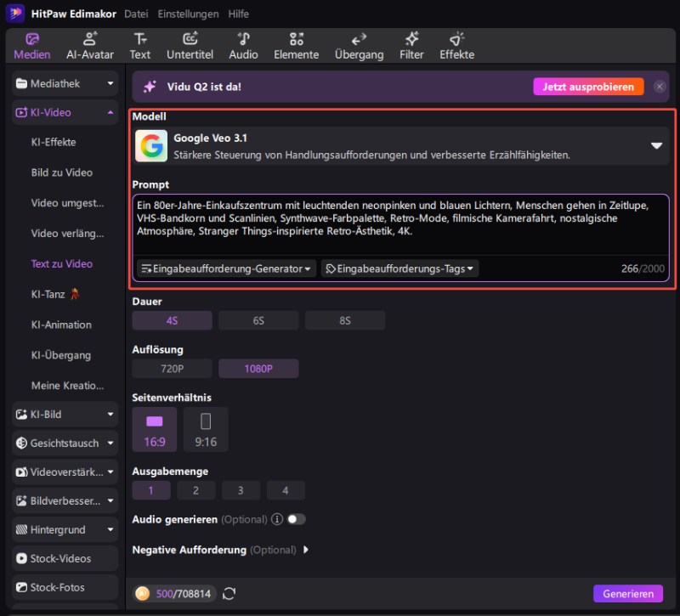Open the Effekte tool
This screenshot has width=680, height=616.
tap(456, 46)
